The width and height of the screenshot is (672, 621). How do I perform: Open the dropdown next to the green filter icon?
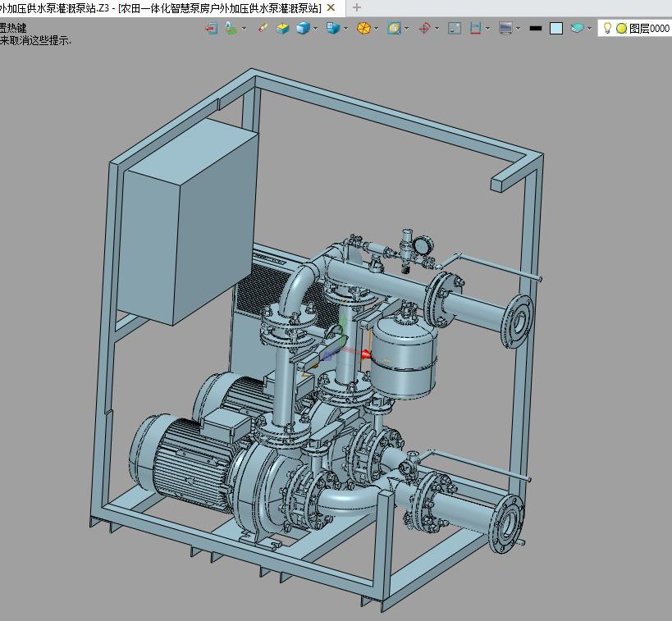tap(245, 29)
